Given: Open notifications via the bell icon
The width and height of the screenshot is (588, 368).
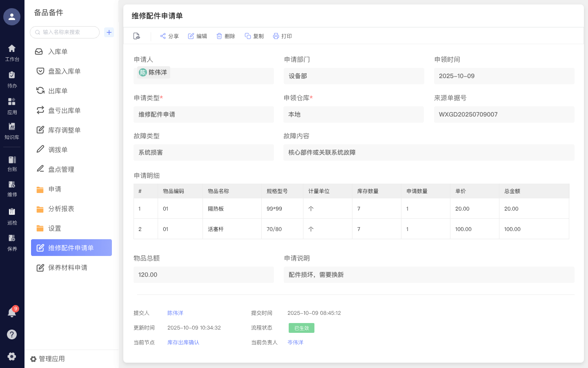Looking at the screenshot, I should [x=12, y=312].
